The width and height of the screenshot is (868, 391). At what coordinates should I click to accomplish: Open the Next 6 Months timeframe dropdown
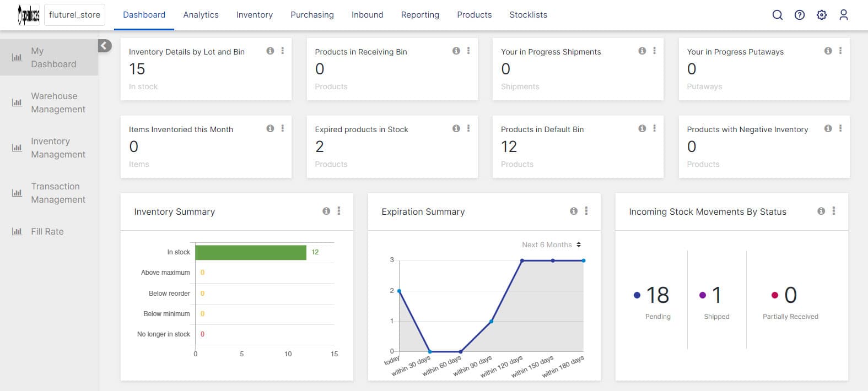tap(551, 245)
